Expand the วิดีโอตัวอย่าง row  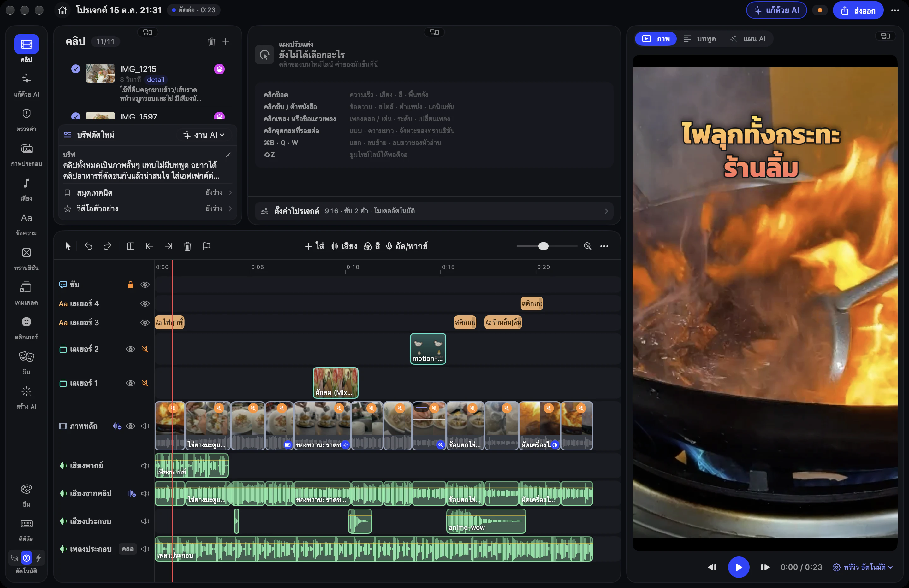coord(148,209)
